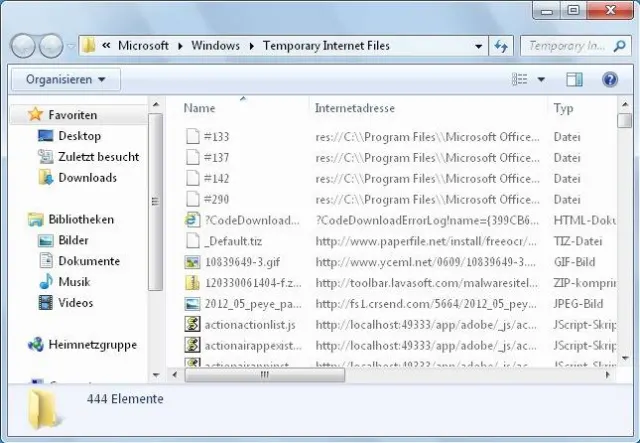Open the Dokumente library
This screenshot has width=640, height=443.
pyautogui.click(x=89, y=261)
